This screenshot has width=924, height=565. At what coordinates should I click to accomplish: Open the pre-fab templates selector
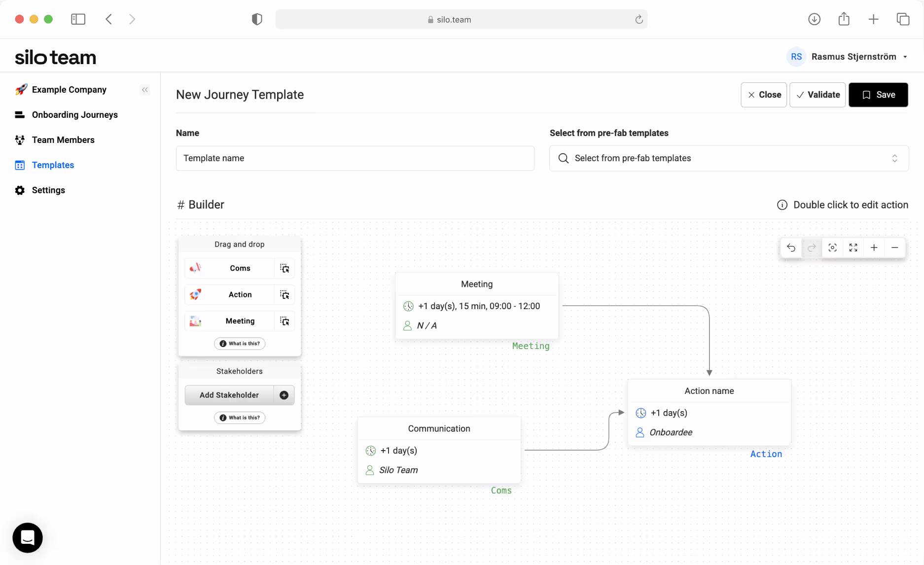point(729,158)
